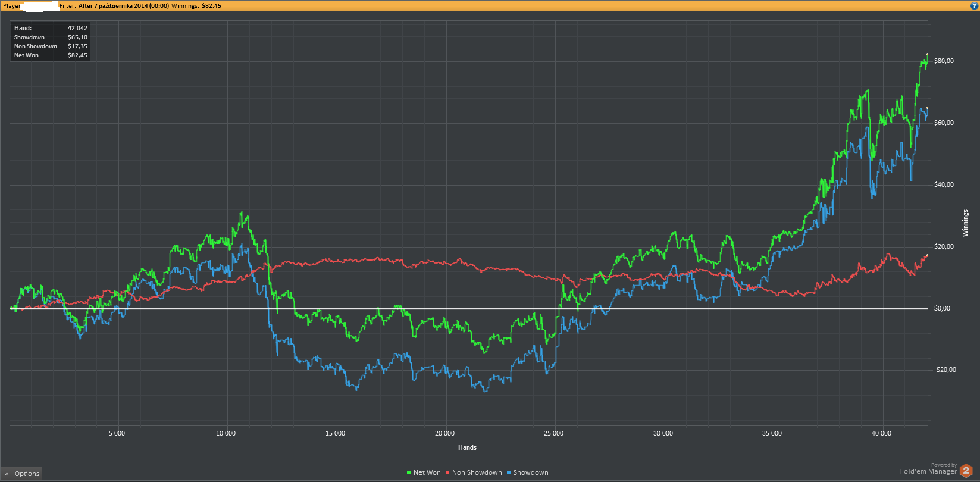The height and width of the screenshot is (482, 980).
Task: Click the '30 000' hands axis label
Action: click(663, 433)
